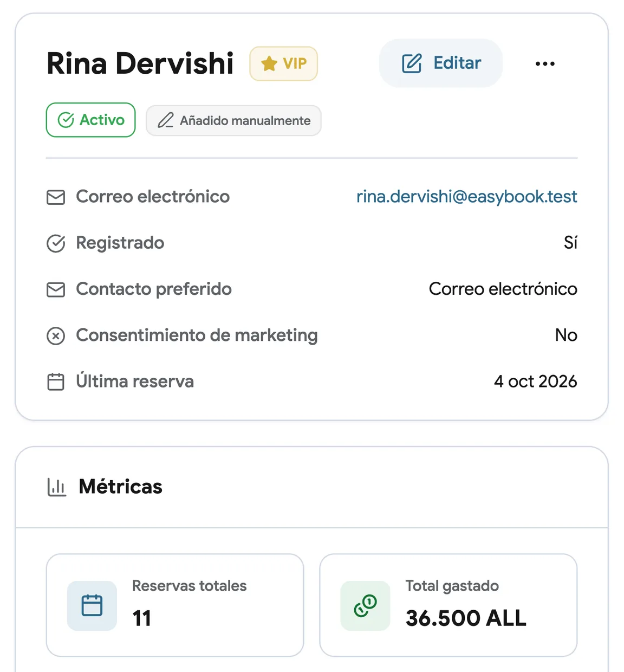The height and width of the screenshot is (672, 624).
Task: Click the Correo electrónico value of Contacto preferido
Action: (503, 289)
